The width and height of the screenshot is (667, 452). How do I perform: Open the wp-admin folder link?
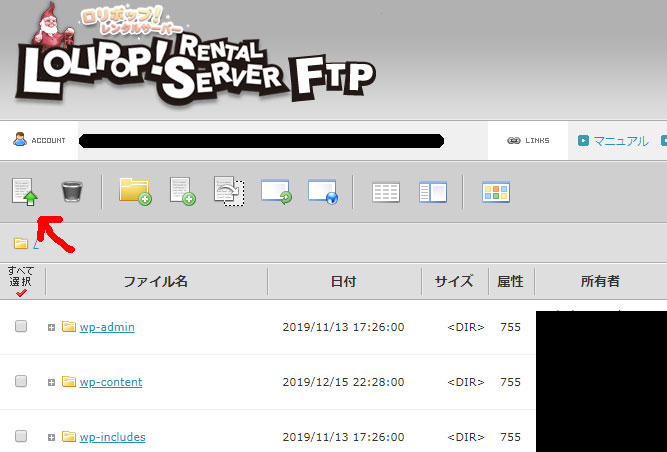[x=107, y=327]
